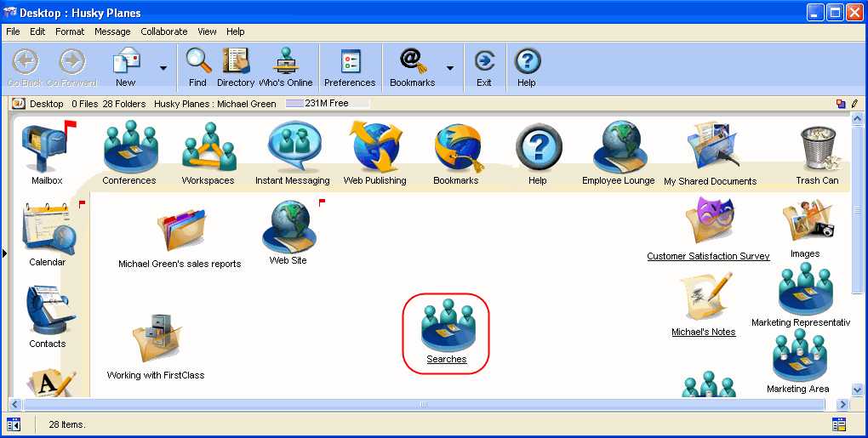
Task: Open the Message menu
Action: coord(112,31)
